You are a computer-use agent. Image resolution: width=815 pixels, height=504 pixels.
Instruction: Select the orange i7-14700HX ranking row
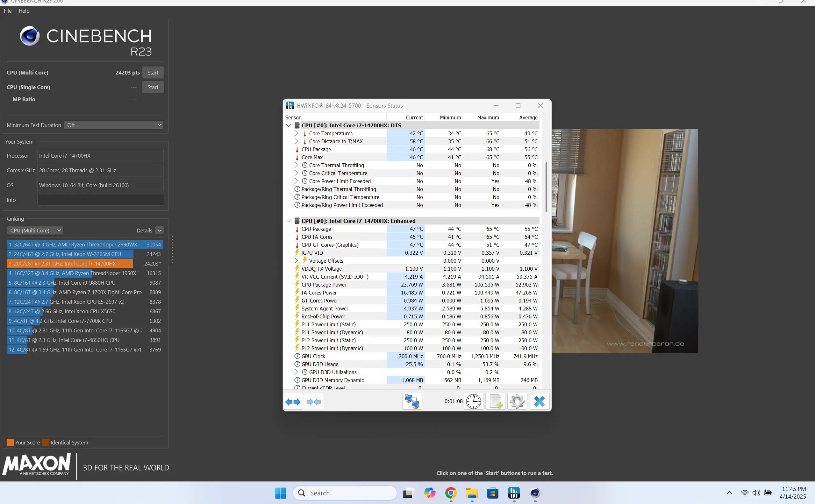(x=85, y=264)
